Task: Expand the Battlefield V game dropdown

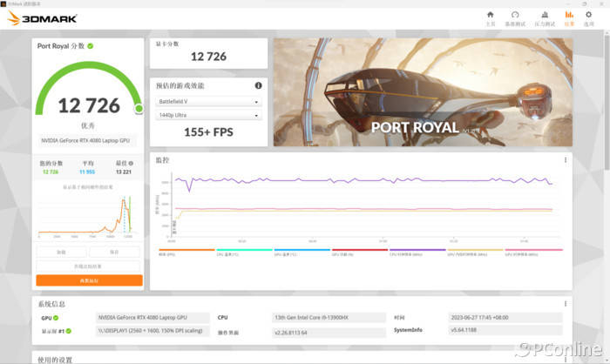Action: click(x=208, y=101)
